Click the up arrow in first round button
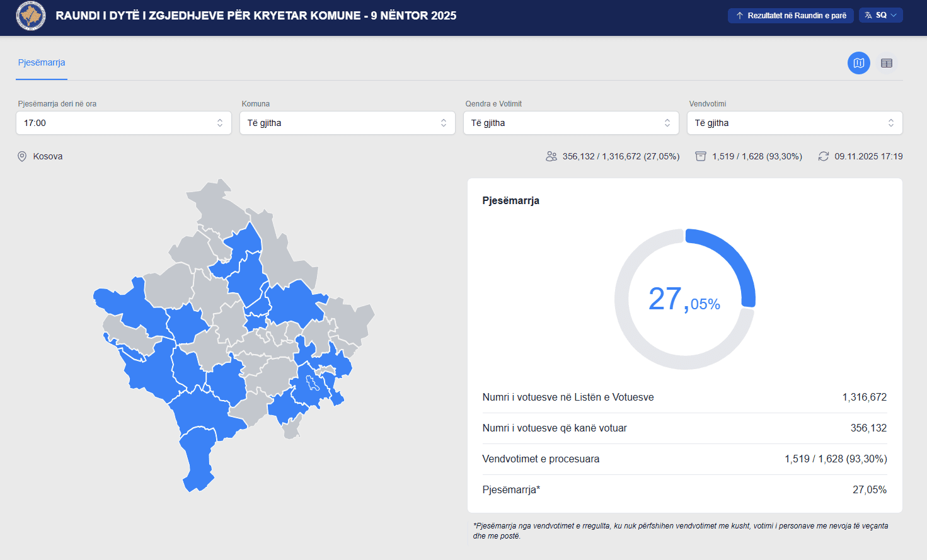 click(x=739, y=16)
